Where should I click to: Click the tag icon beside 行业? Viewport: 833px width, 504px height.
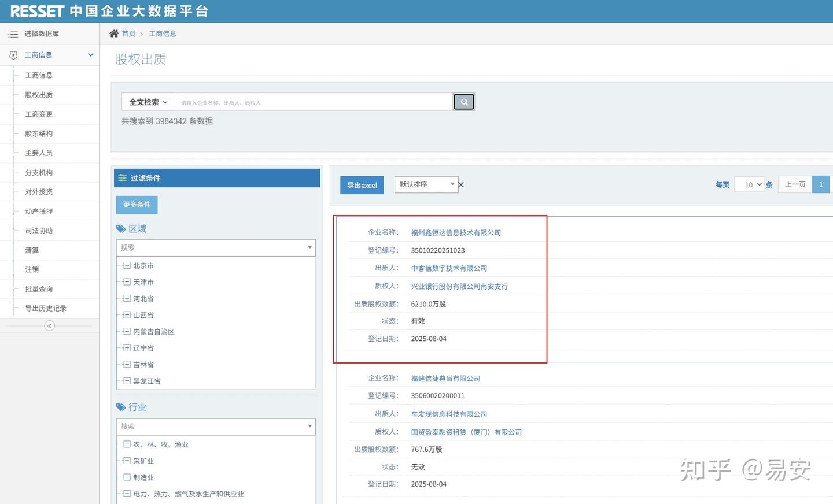[x=121, y=407]
